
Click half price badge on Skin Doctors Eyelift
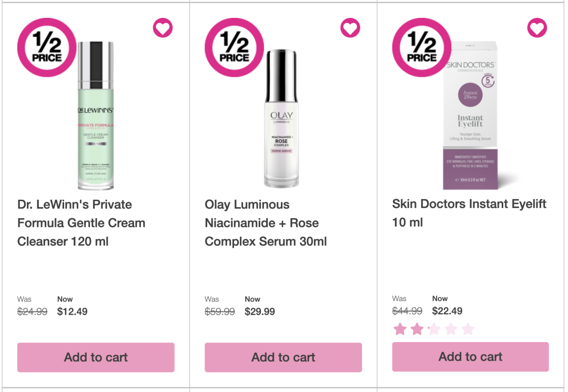422,47
